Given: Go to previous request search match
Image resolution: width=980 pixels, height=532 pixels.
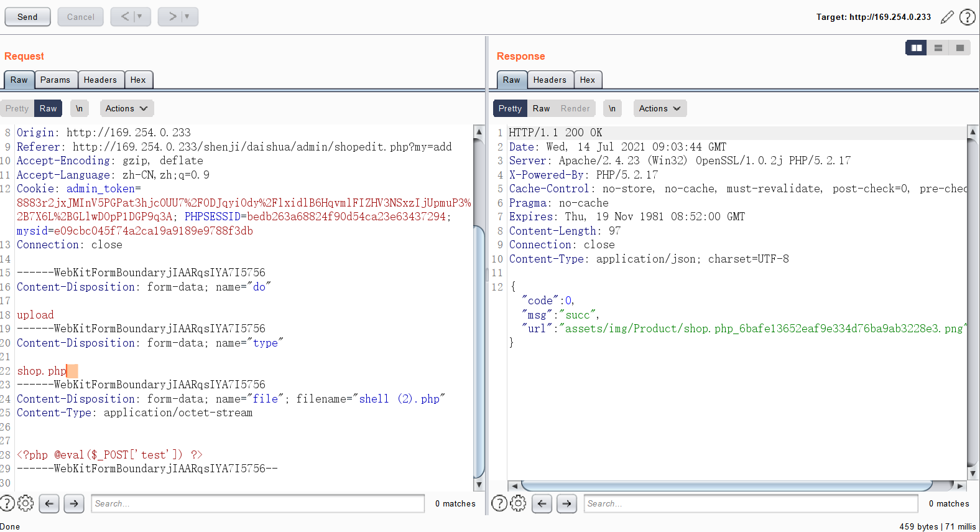Looking at the screenshot, I should (49, 503).
